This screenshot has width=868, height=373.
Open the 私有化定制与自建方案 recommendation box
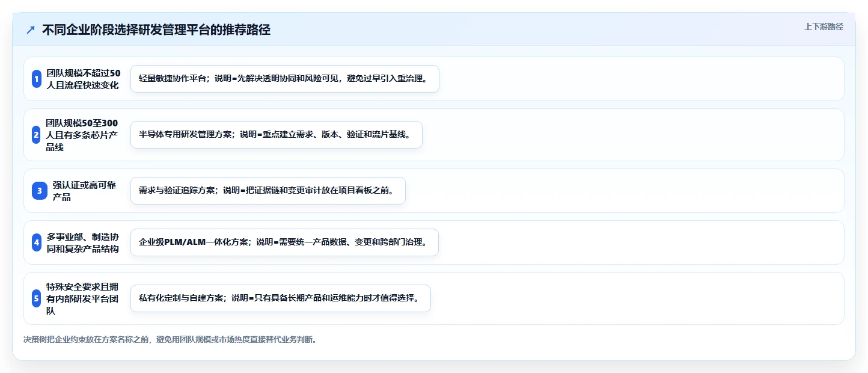point(281,298)
